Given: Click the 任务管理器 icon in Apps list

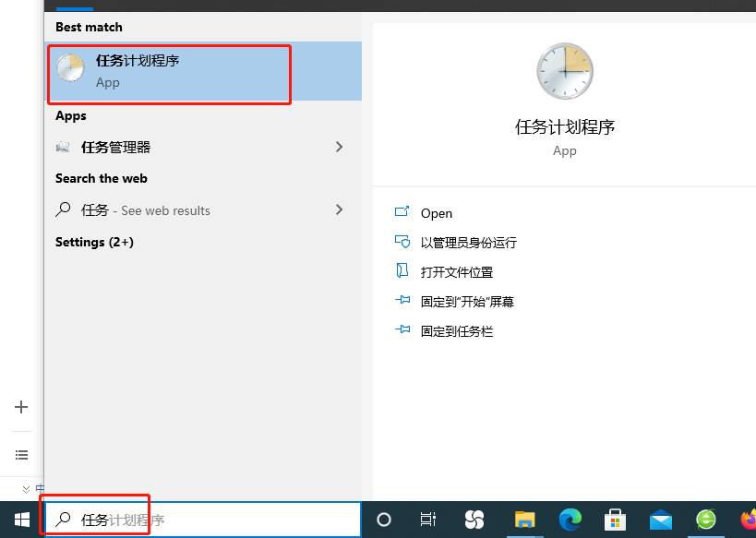Looking at the screenshot, I should 63,147.
